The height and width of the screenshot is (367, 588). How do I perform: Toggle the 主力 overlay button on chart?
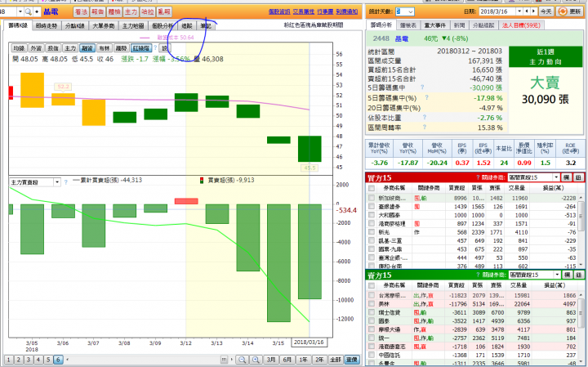click(70, 48)
